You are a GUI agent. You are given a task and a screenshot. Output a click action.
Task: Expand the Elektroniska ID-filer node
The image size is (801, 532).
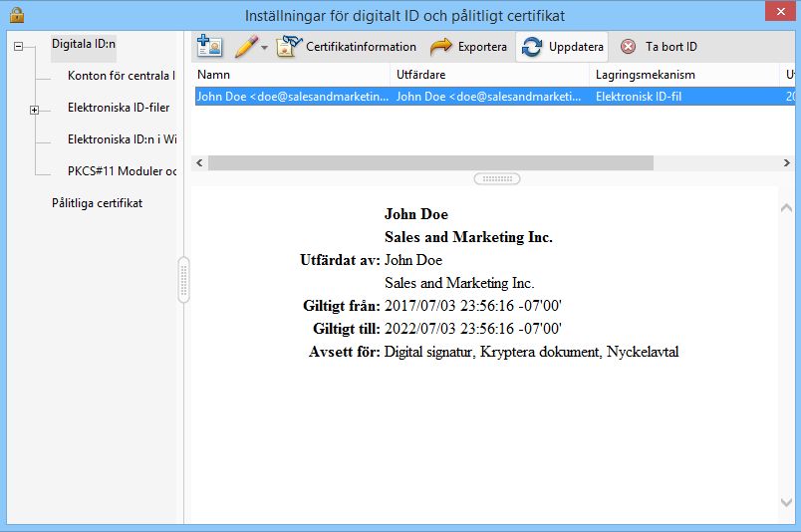34,110
